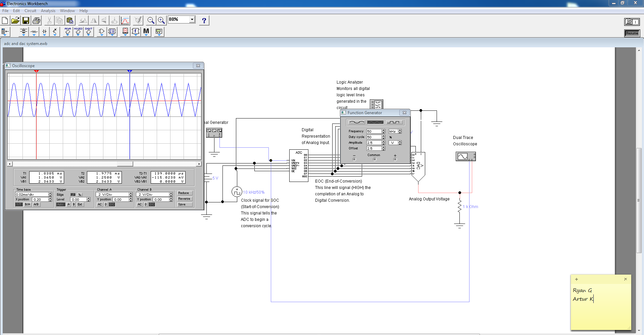Image resolution: width=644 pixels, height=335 pixels.
Task: Open the File menu
Action: click(5, 11)
